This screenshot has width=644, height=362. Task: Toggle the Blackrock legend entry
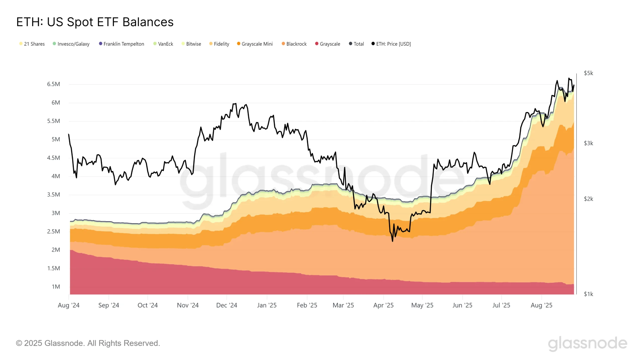[x=294, y=44]
